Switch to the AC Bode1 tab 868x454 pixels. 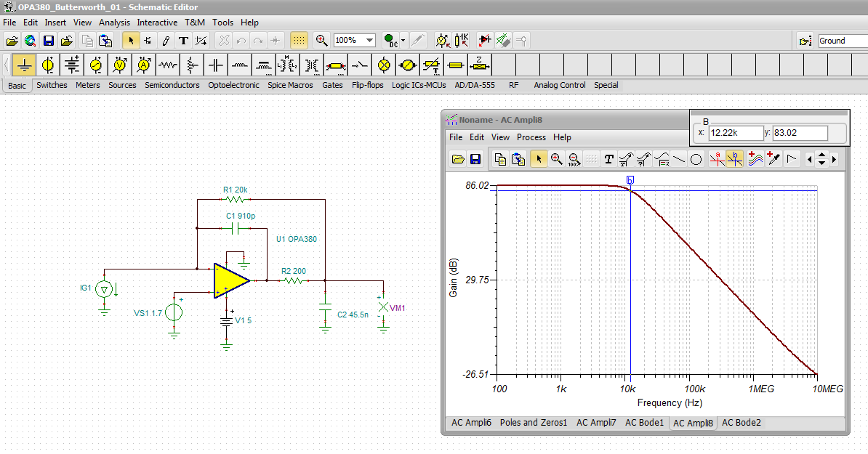click(x=644, y=423)
